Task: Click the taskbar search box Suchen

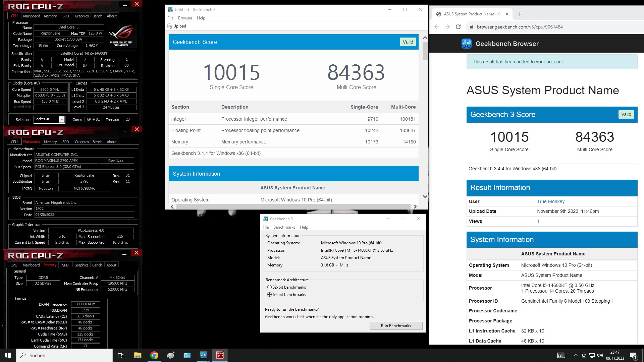Action: 64,355
